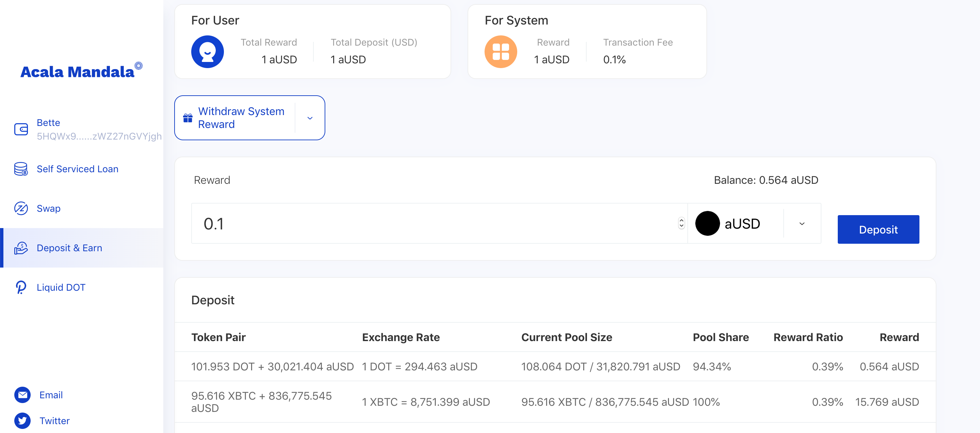The height and width of the screenshot is (433, 980).
Task: Click the 5HQWx9......zWZ27nGVYjgh address
Action: pos(99,136)
